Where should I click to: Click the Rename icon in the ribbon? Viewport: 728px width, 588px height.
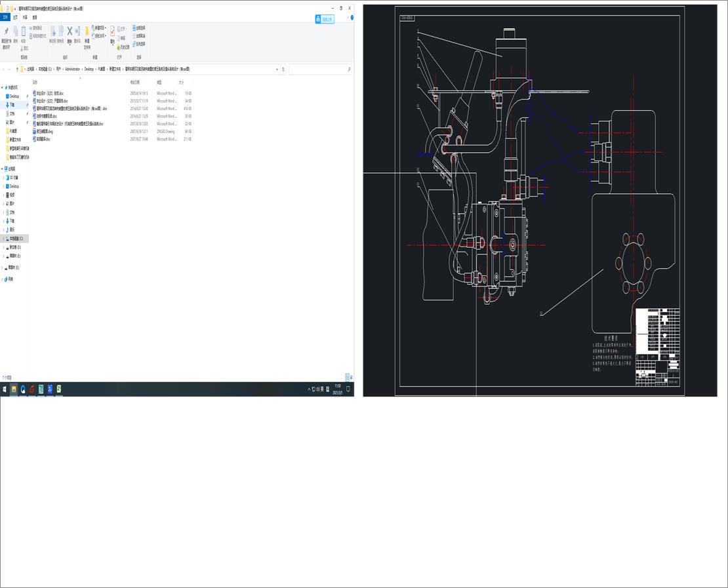pyautogui.click(x=77, y=33)
